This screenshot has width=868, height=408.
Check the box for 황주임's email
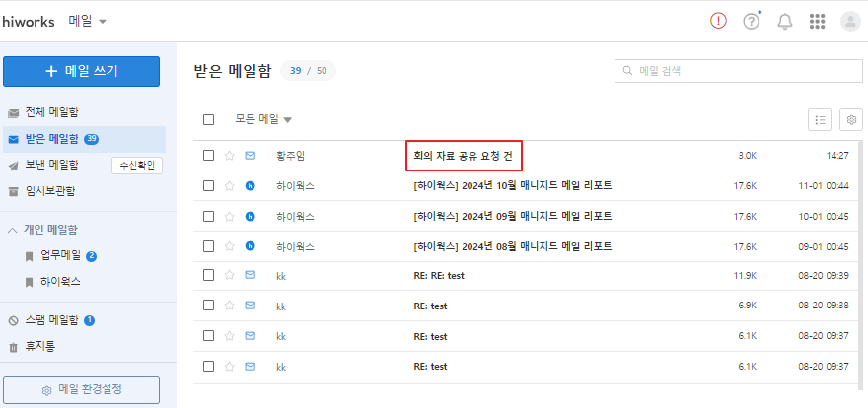tap(208, 156)
